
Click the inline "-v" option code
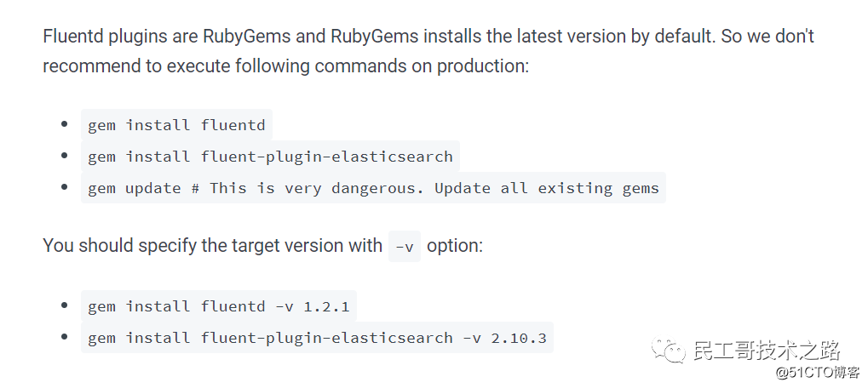coord(405,247)
